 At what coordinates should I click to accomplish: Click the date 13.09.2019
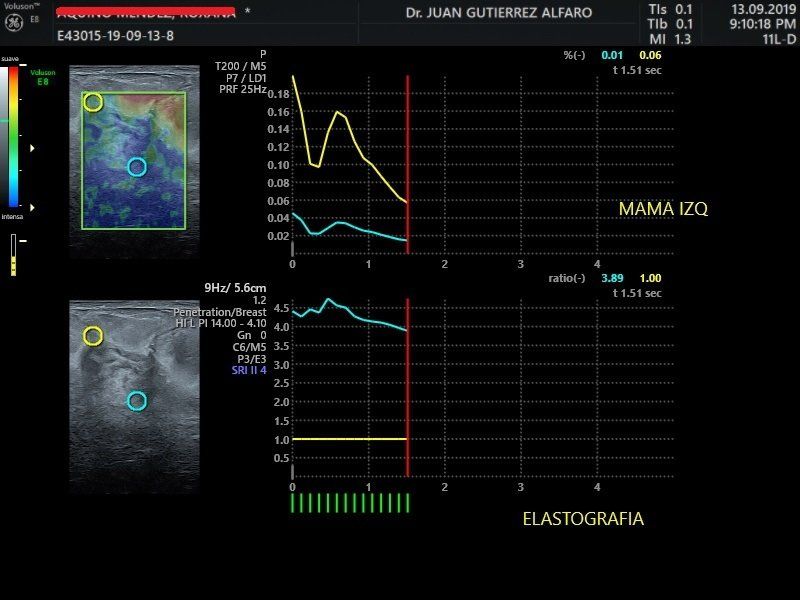[x=763, y=9]
